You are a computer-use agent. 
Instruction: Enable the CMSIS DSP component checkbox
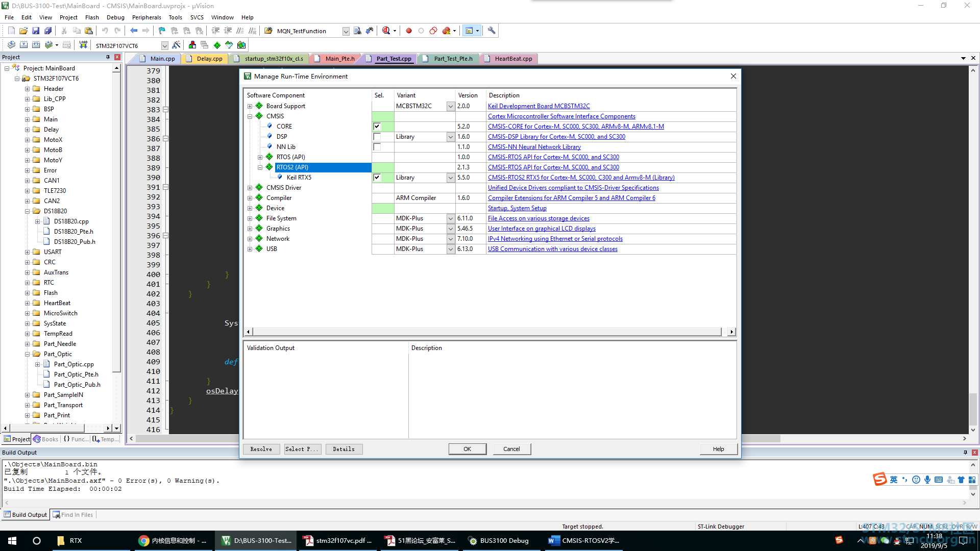(x=377, y=137)
